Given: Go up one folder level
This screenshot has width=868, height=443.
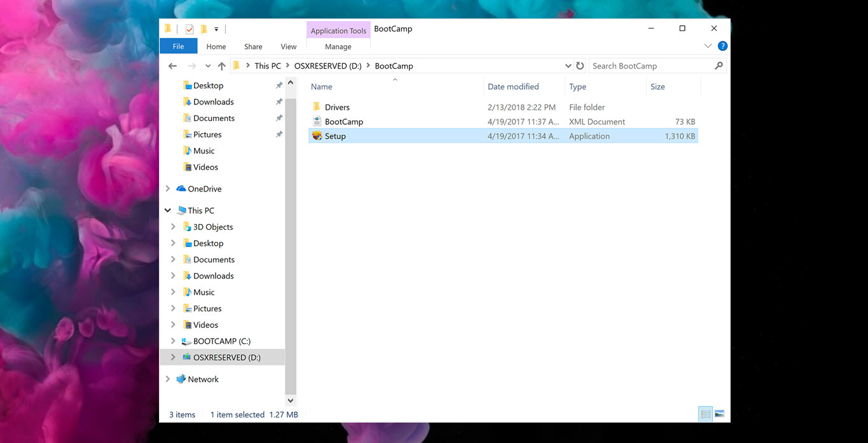Looking at the screenshot, I should [221, 66].
